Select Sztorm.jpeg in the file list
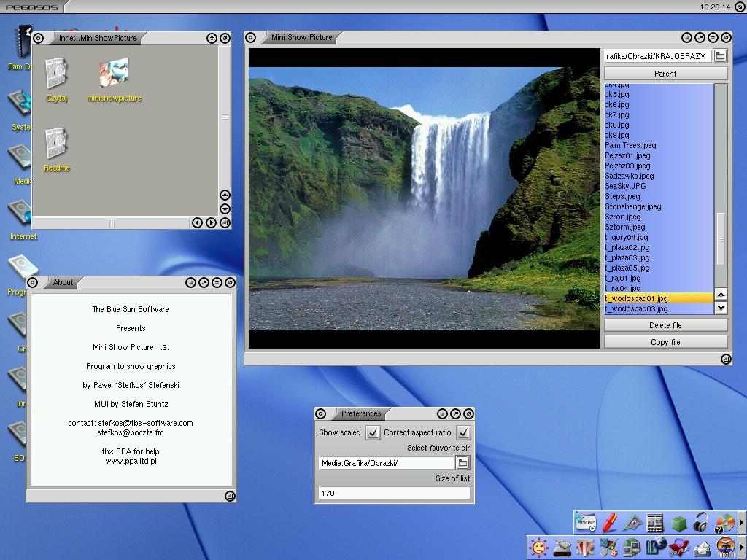Viewport: 747px width, 560px height. 659,227
